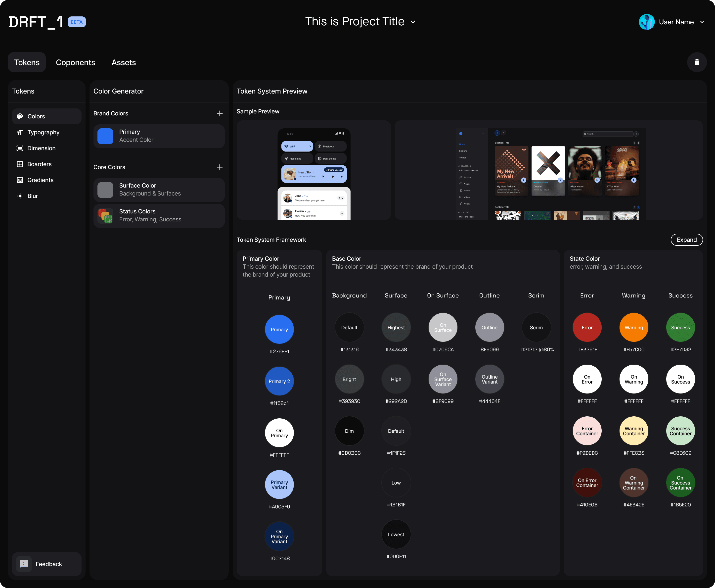This screenshot has height=588, width=715.
Task: Click the gray Surface Color swatch
Action: [x=105, y=190]
